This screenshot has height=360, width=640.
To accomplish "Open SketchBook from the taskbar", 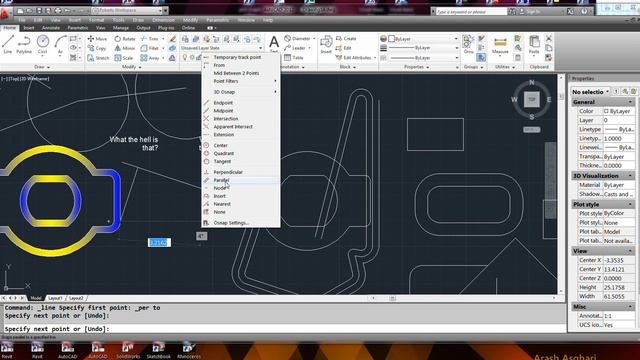I will click(x=158, y=350).
